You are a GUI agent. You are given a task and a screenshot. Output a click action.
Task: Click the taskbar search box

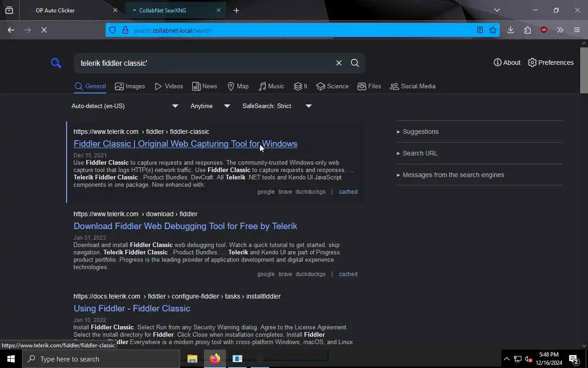[x=101, y=359]
